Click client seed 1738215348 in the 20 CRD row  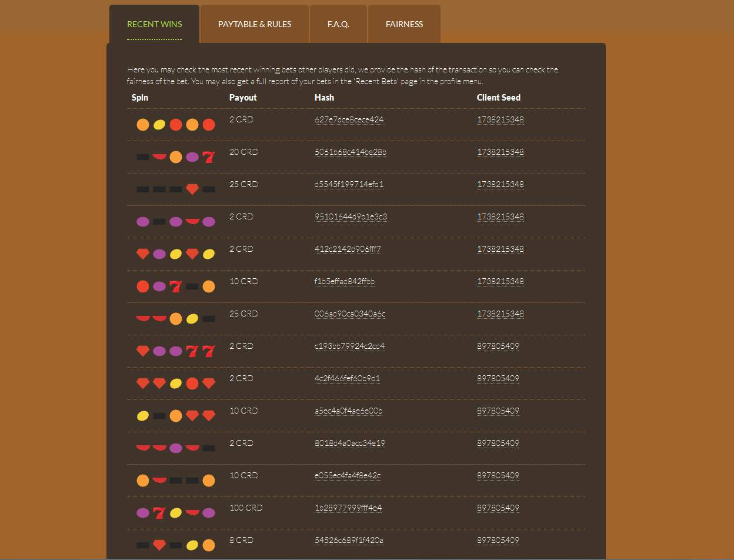(500, 152)
